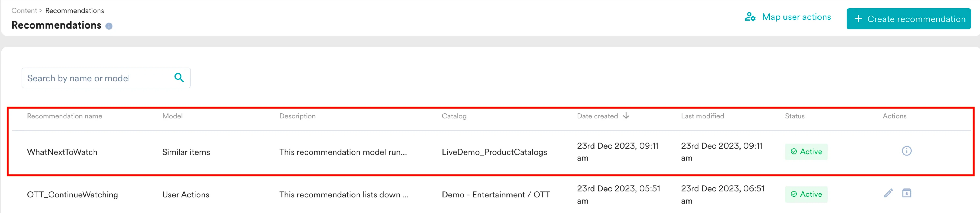Open Map user actions link

point(796,17)
